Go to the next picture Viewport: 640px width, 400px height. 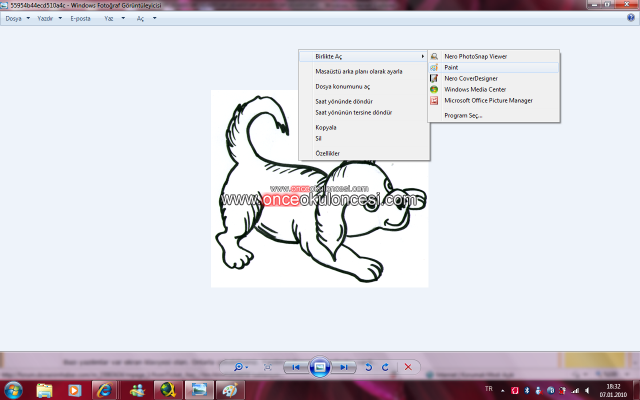(x=343, y=367)
